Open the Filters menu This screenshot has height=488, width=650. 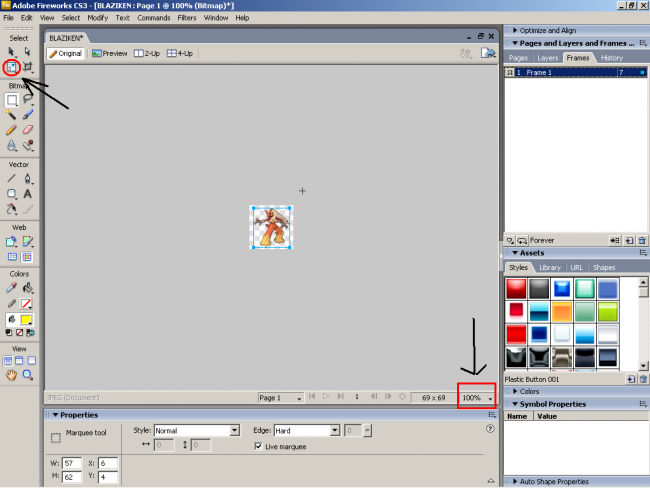click(x=187, y=18)
